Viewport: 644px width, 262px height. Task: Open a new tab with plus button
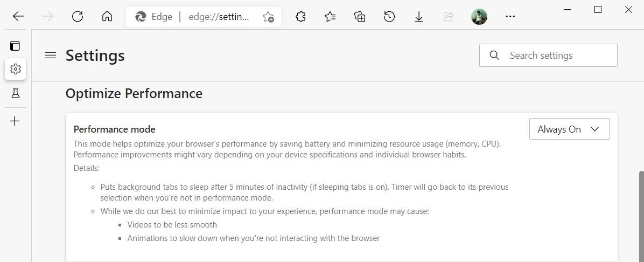(15, 121)
